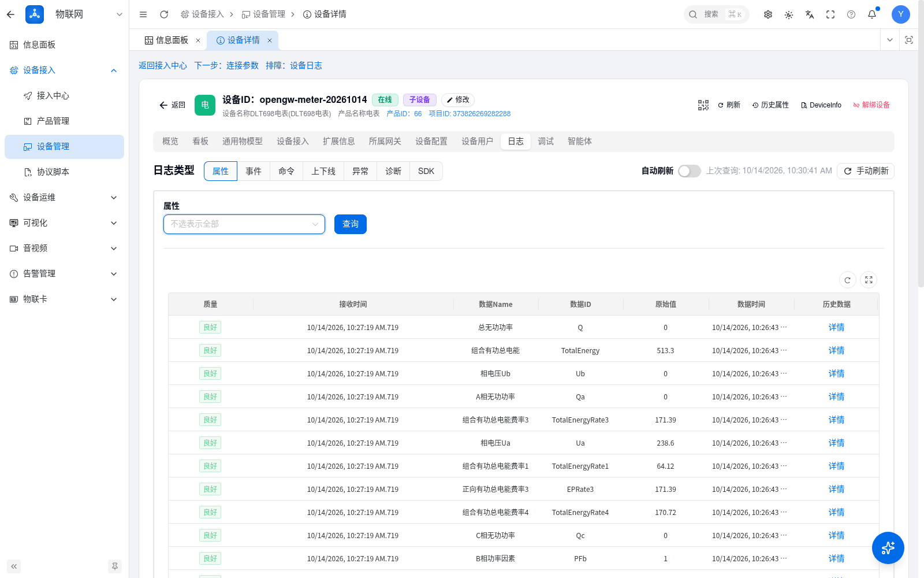Viewport: 924px width, 578px height.
Task: Expand table to fullscreen icon
Action: tap(869, 280)
